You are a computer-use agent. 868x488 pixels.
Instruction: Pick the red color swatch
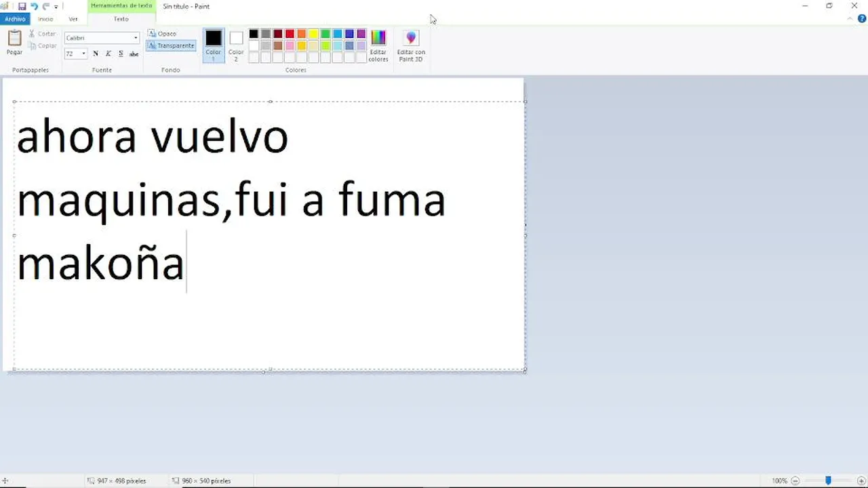click(x=290, y=34)
